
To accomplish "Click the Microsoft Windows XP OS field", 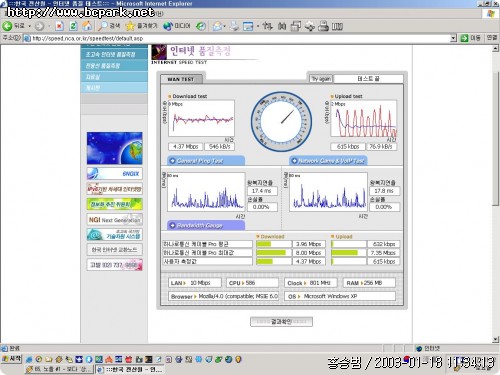I will click(x=340, y=296).
